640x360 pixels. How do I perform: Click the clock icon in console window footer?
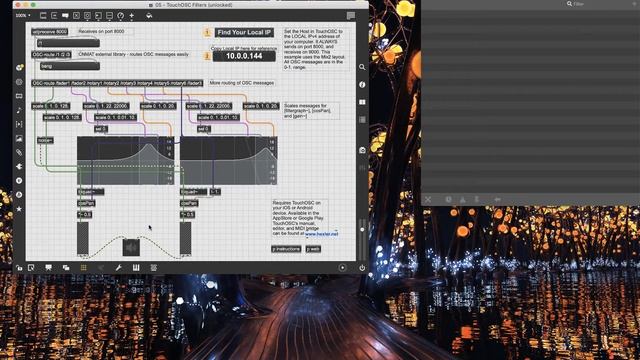(449, 200)
